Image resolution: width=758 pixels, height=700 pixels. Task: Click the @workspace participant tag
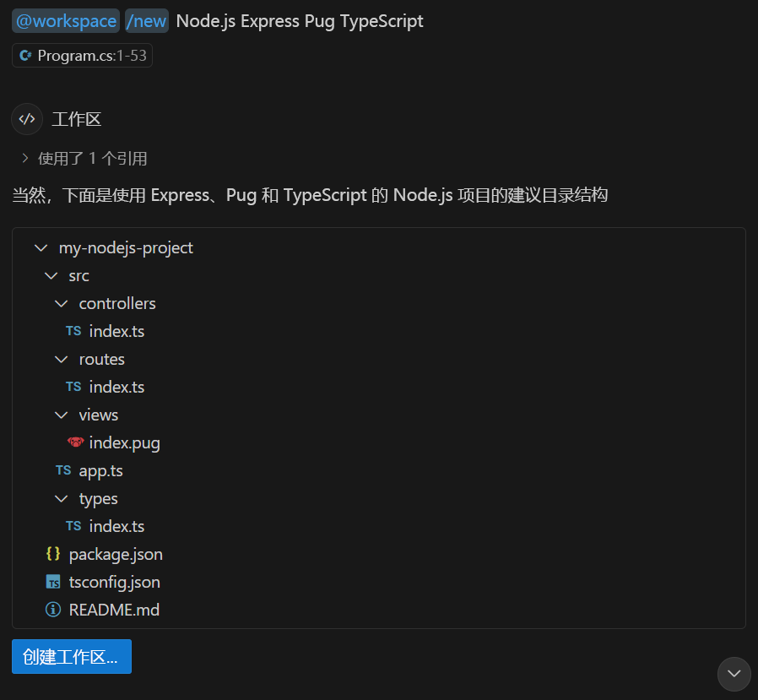point(66,21)
